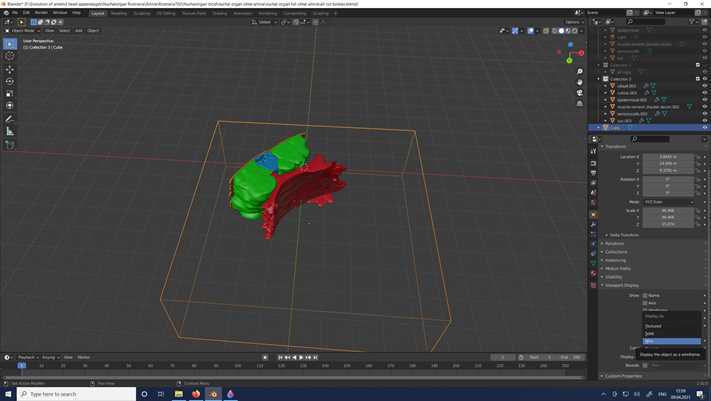
Task: Click the play animation button
Action: click(x=301, y=357)
